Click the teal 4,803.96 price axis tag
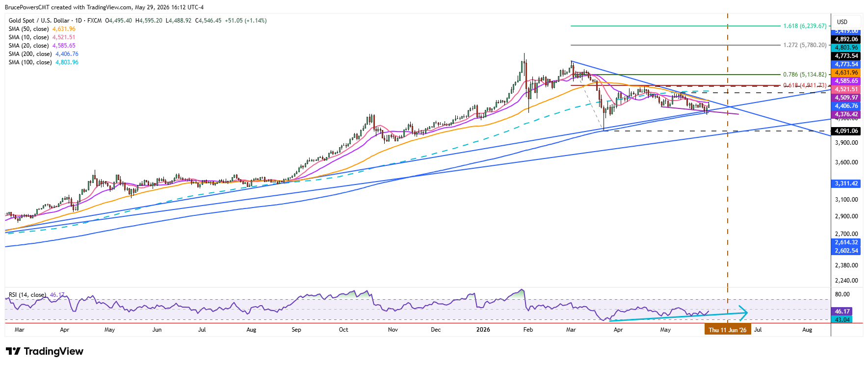The image size is (868, 366). [846, 48]
